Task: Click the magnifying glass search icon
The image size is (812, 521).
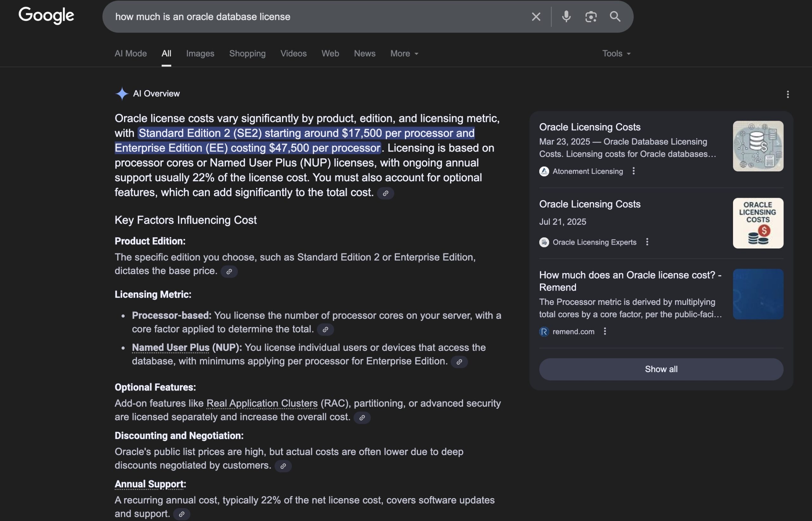Action: pyautogui.click(x=615, y=16)
